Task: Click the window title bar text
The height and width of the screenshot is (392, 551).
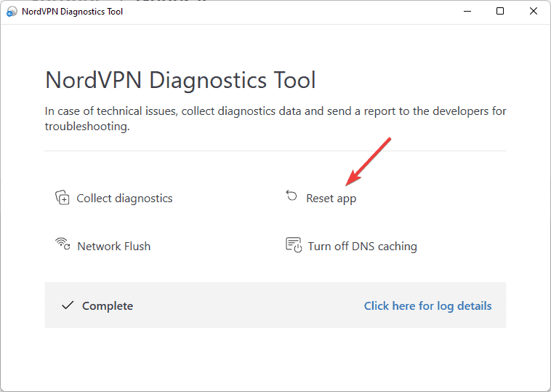Action: [x=73, y=12]
